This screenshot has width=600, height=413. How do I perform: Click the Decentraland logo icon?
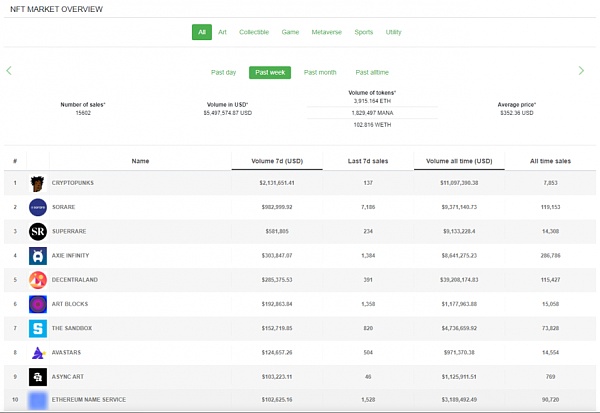pyautogui.click(x=38, y=280)
